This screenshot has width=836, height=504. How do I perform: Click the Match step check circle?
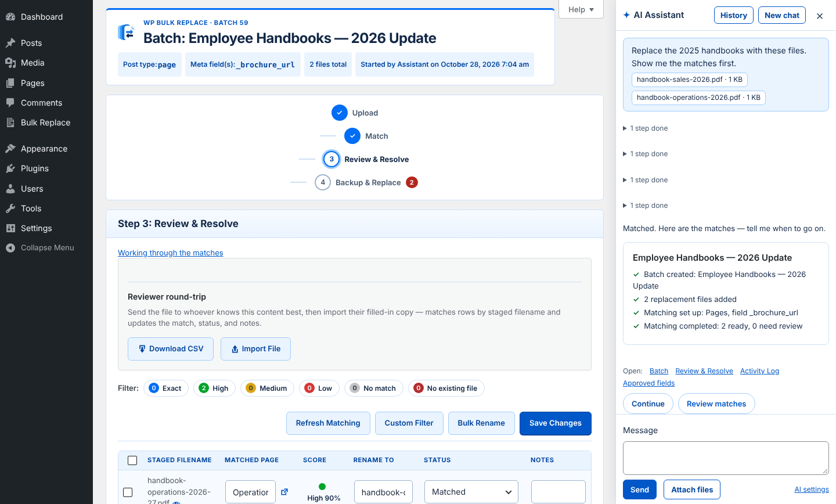click(x=352, y=136)
